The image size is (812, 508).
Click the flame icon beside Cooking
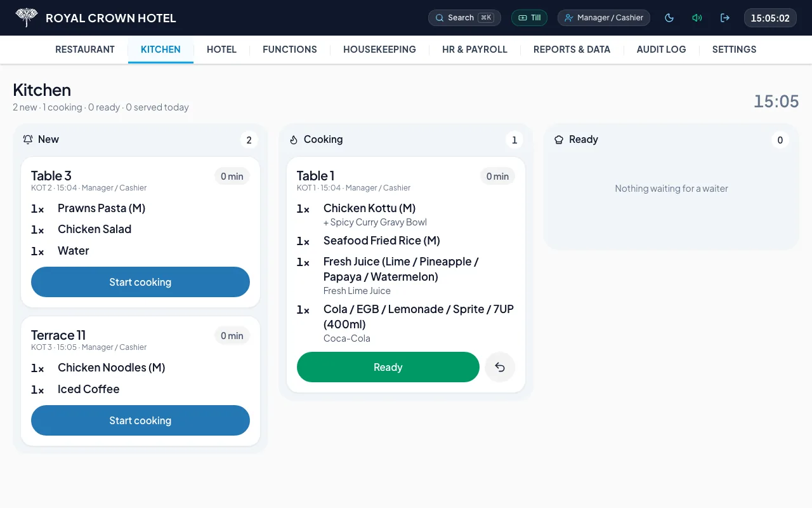[294, 140]
